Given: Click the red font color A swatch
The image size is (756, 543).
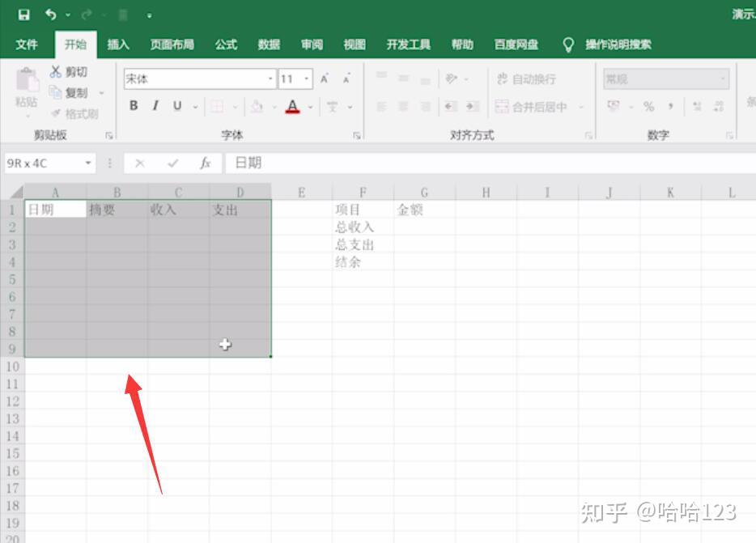Looking at the screenshot, I should pos(293,107).
